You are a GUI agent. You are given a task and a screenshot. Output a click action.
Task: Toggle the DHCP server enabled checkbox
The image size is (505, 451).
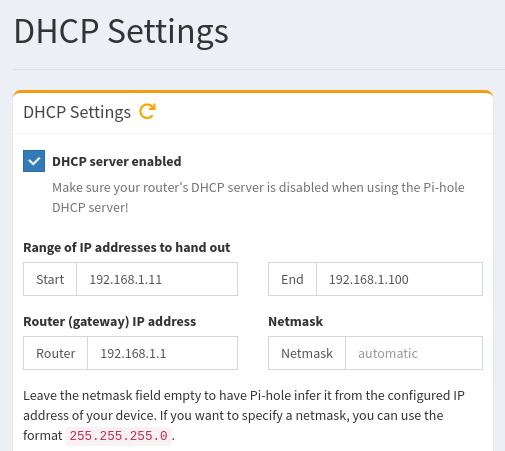[34, 161]
